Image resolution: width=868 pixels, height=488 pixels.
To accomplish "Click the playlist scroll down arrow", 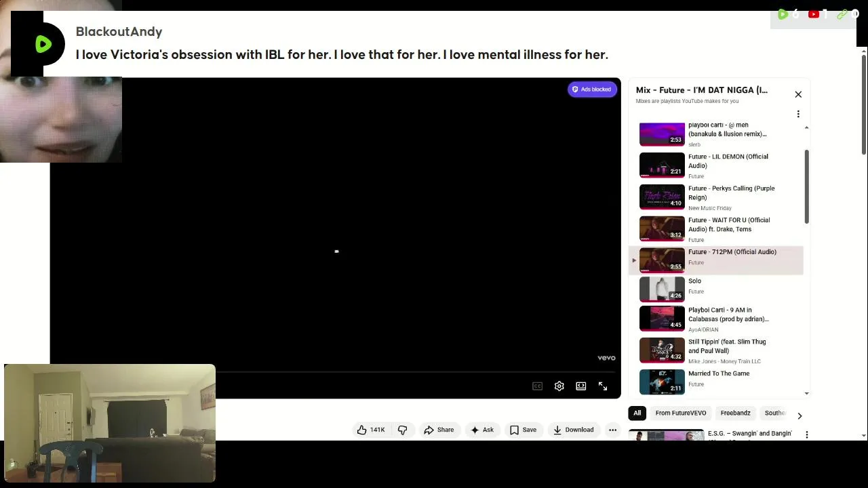I will [x=806, y=393].
